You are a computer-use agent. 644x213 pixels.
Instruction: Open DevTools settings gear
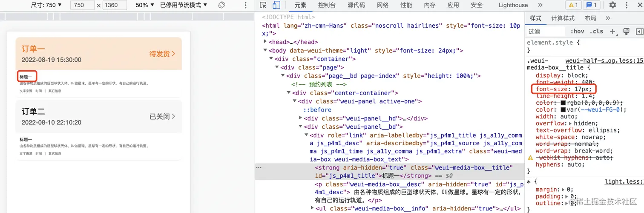pyautogui.click(x=612, y=5)
